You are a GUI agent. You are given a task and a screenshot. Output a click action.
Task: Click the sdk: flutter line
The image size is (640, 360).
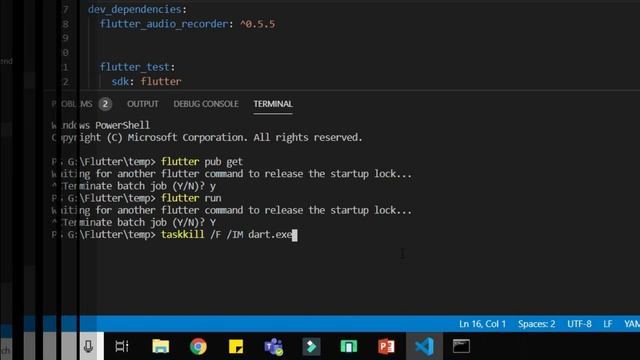point(147,82)
